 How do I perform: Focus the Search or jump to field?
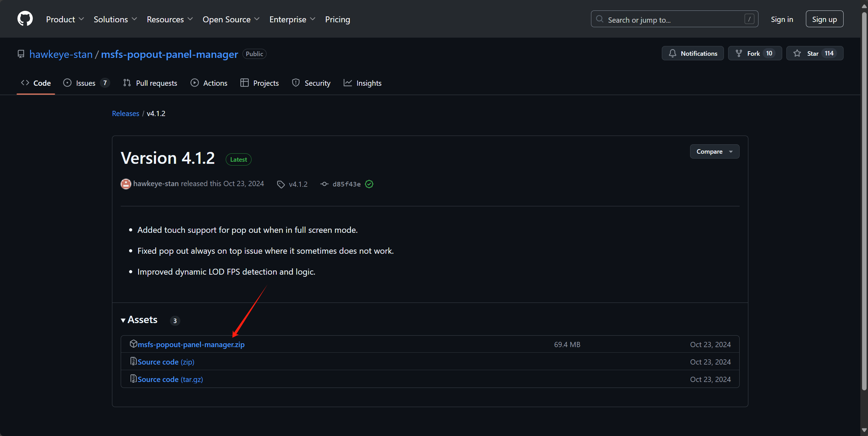coord(674,19)
